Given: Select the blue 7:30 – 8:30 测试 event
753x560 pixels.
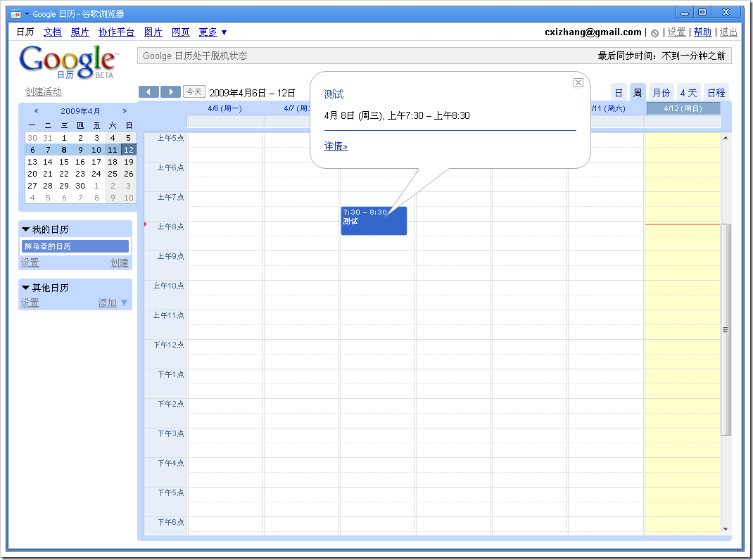Looking at the screenshot, I should pyautogui.click(x=374, y=221).
